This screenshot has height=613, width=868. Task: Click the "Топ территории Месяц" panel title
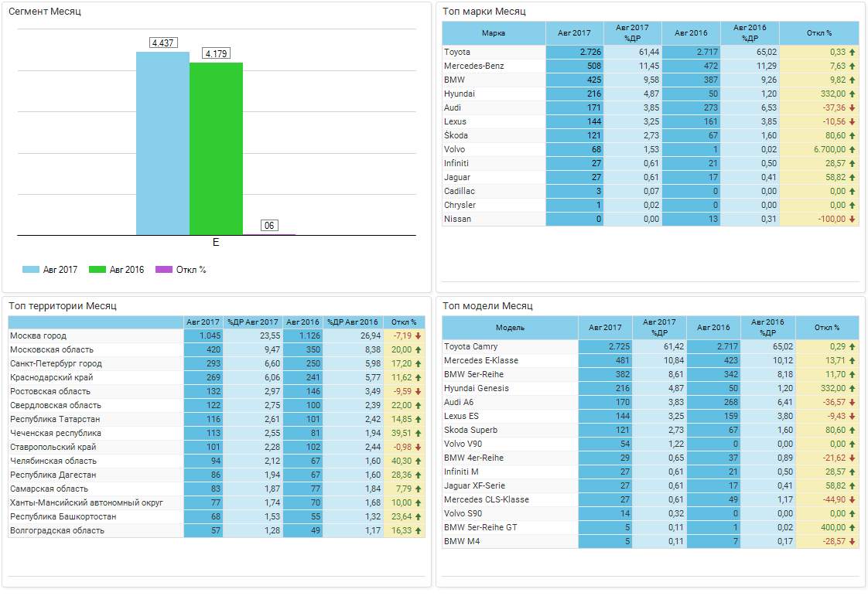(x=63, y=305)
